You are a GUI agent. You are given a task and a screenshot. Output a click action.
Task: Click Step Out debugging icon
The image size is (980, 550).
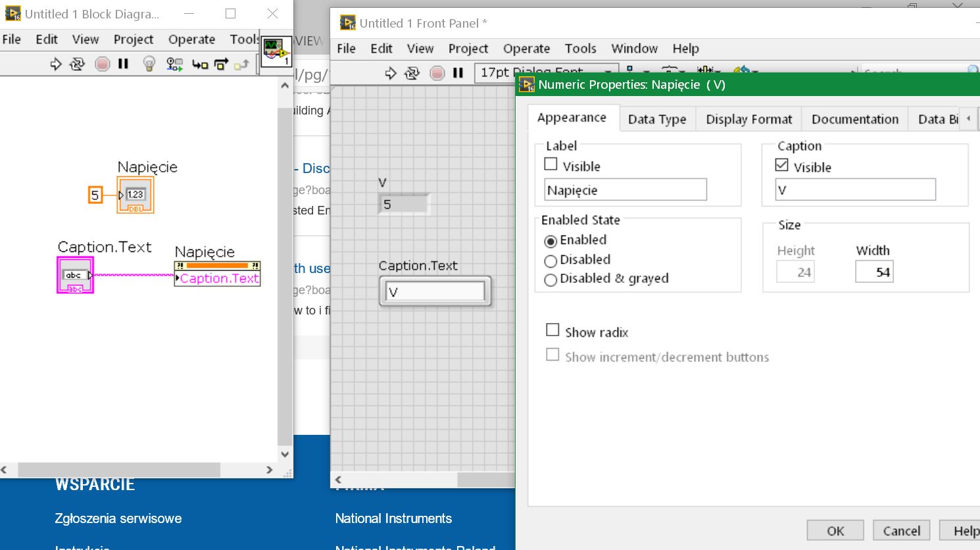tap(242, 64)
